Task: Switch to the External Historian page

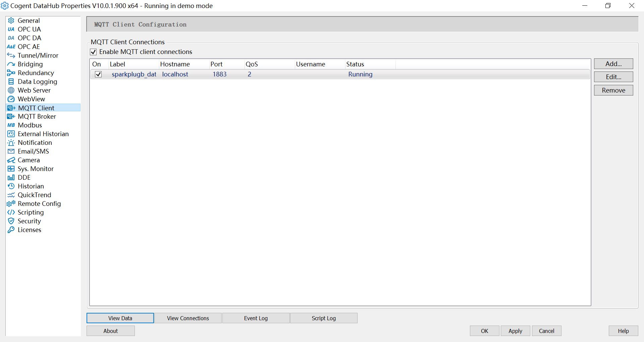Action: coord(43,134)
